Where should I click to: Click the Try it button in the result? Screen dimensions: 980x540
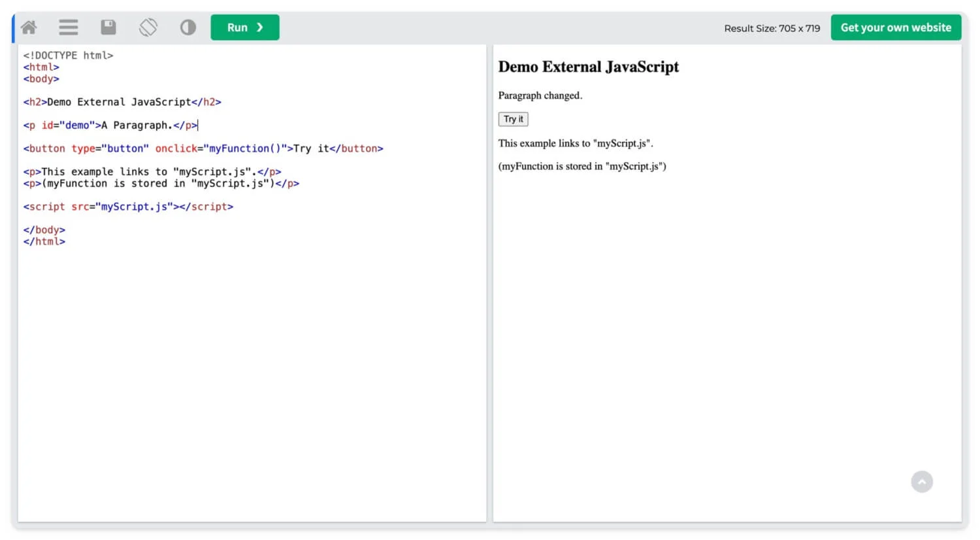tap(513, 119)
